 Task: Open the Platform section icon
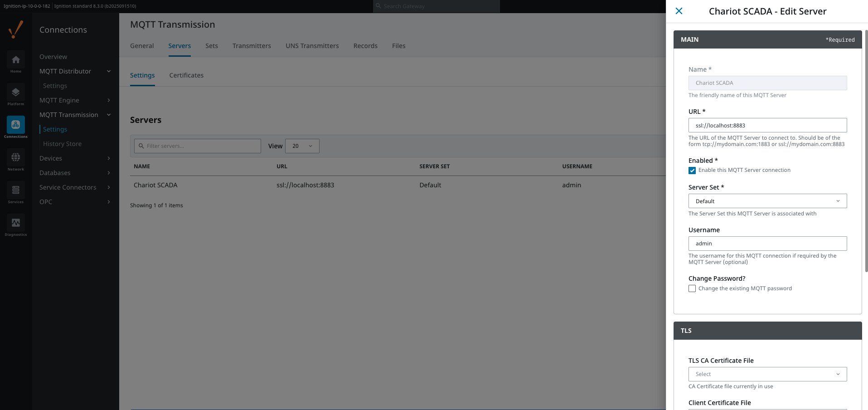click(x=16, y=93)
